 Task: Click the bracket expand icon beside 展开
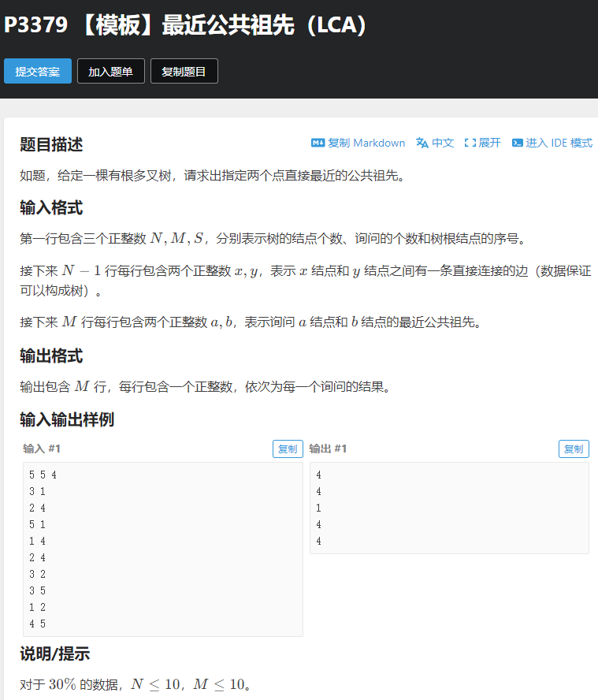(x=470, y=143)
